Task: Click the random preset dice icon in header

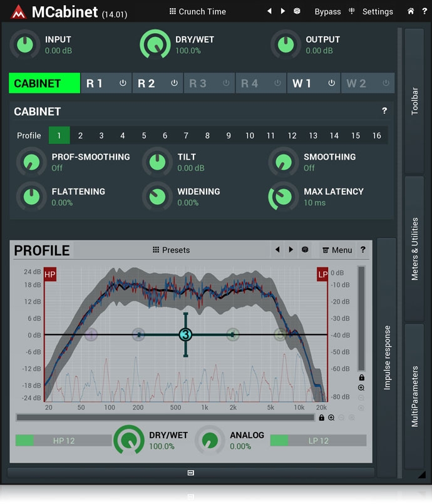Action: (297, 11)
